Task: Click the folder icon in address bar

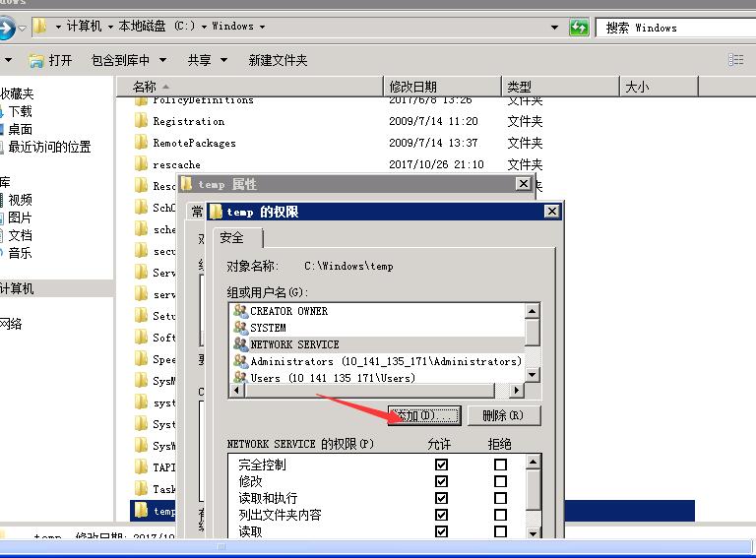Action: [x=40, y=26]
